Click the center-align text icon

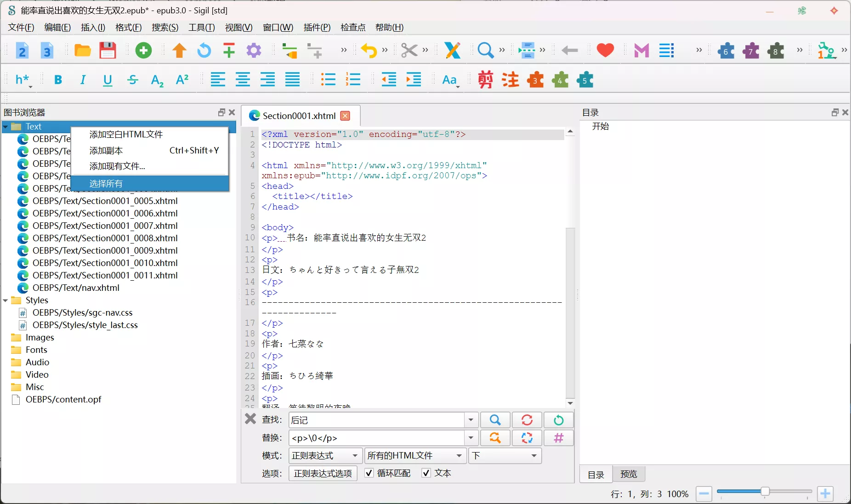coord(243,80)
